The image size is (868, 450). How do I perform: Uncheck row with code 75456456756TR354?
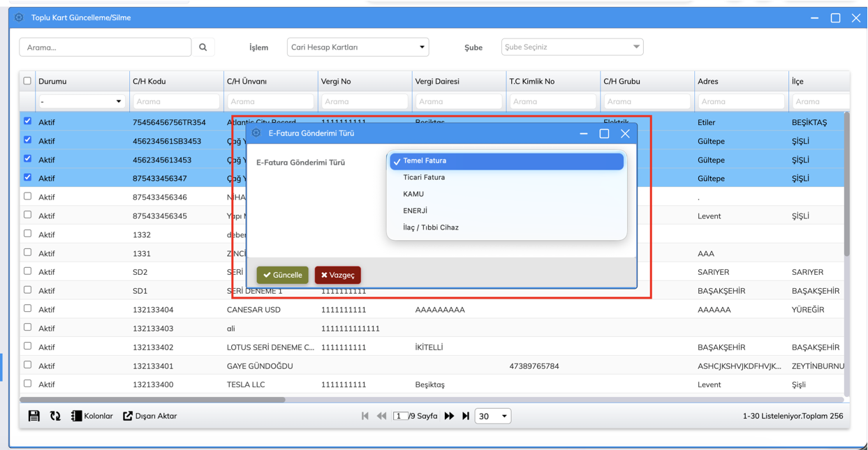tap(28, 121)
